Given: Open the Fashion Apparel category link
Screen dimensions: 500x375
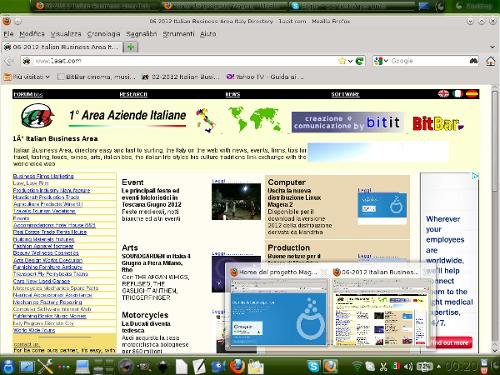Looking at the screenshot, I should tap(43, 246).
